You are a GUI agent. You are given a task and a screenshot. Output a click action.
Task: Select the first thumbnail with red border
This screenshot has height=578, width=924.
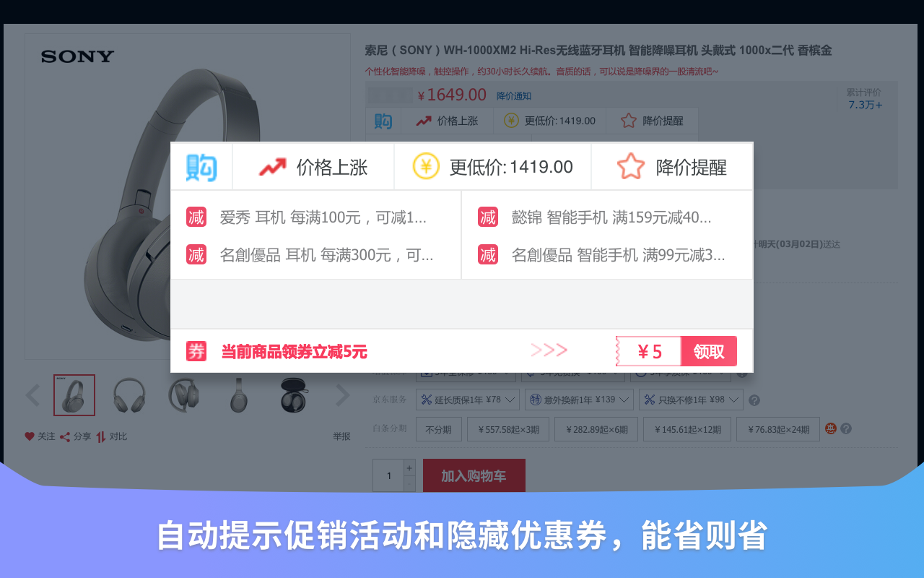click(x=74, y=395)
